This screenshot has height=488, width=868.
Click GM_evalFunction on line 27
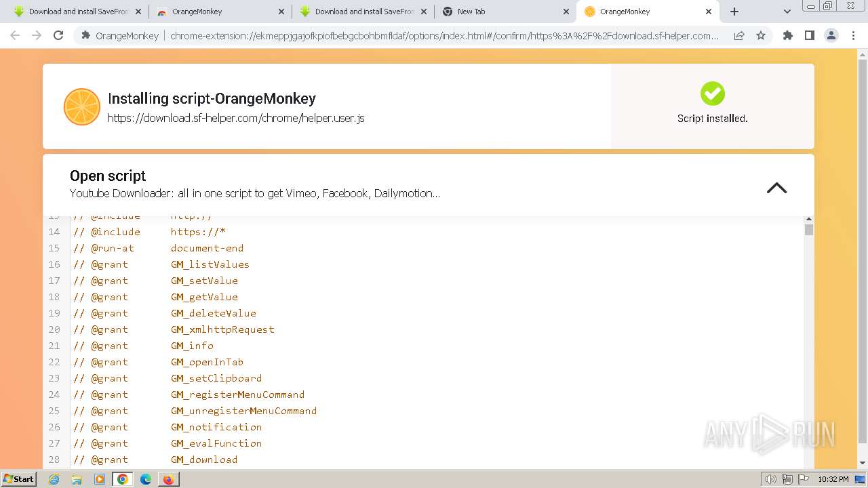coord(216,443)
